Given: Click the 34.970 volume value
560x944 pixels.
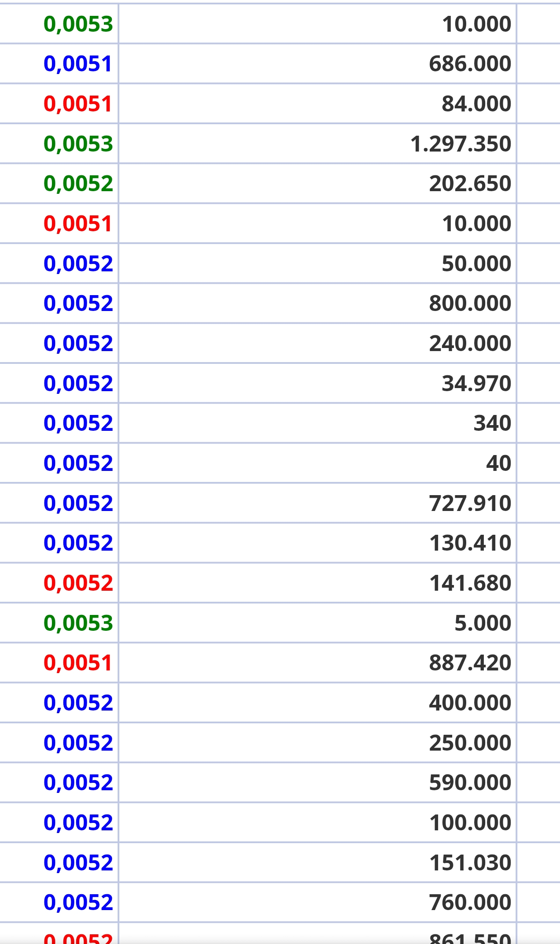Looking at the screenshot, I should (476, 383).
